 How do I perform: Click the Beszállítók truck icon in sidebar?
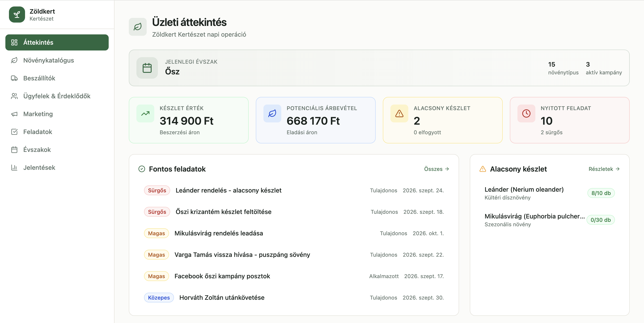(14, 78)
